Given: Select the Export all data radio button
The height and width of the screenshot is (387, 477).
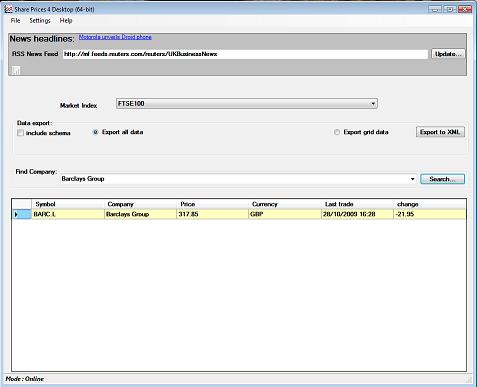Looking at the screenshot, I should [95, 132].
